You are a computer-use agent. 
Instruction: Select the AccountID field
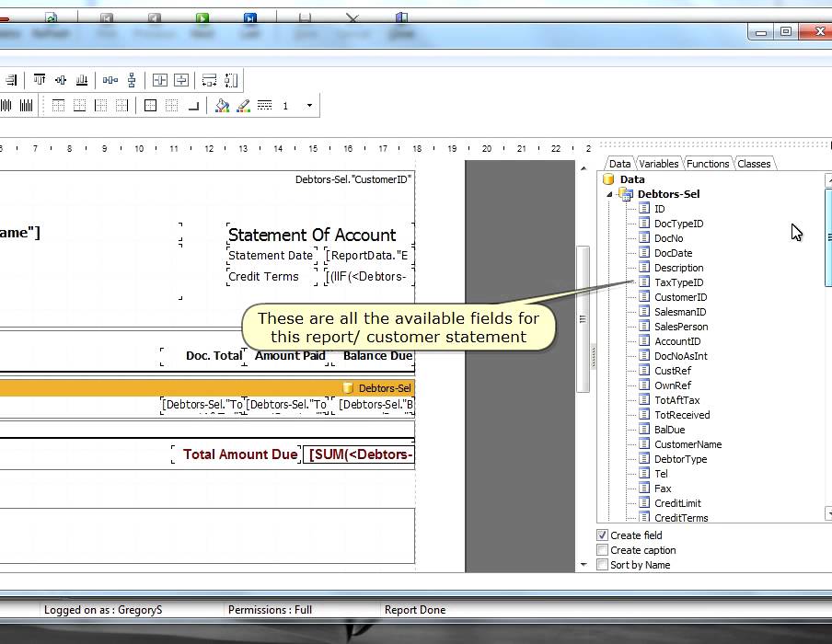(677, 341)
